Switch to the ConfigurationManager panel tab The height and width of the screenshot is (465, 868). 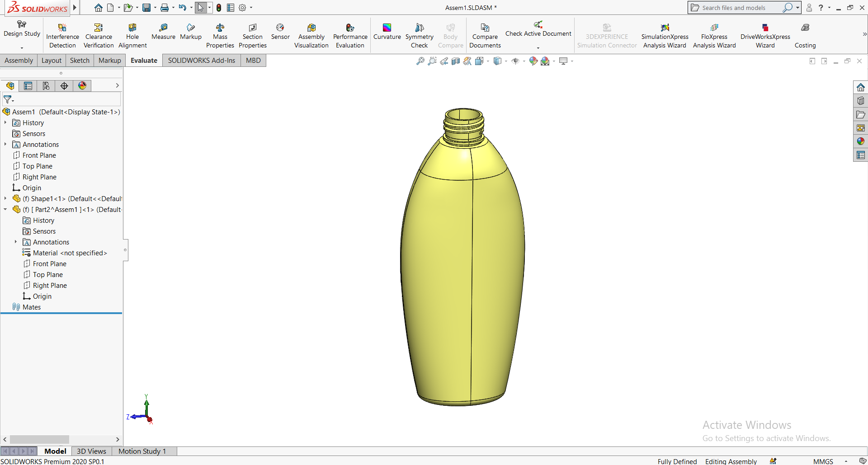pyautogui.click(x=46, y=86)
